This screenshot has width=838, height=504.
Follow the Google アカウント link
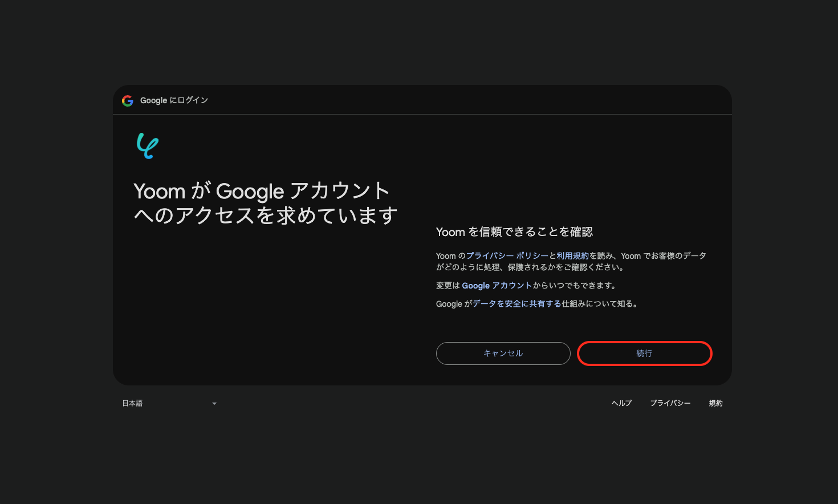[x=497, y=286]
